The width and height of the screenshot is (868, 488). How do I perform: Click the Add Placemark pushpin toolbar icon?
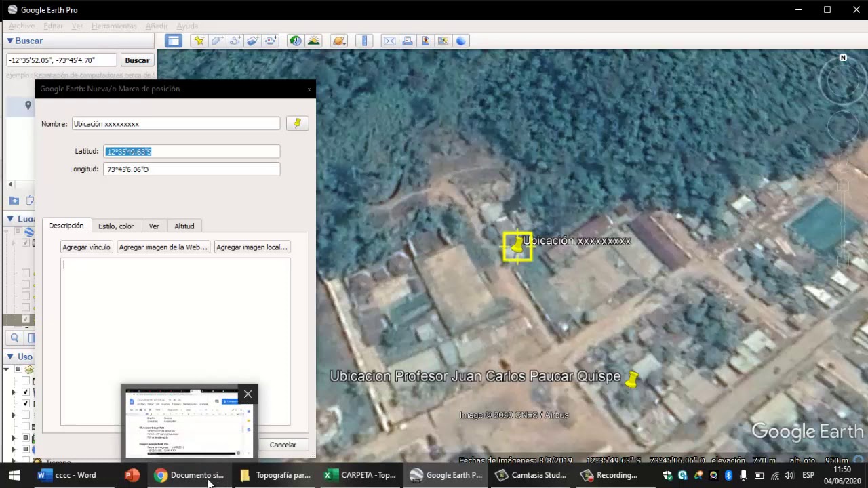tap(199, 41)
